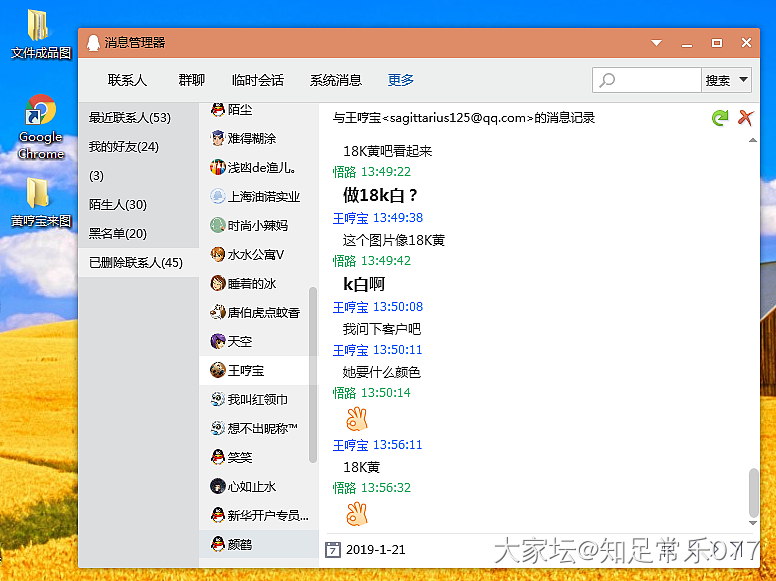Switch to the 群聊 tab
Screen dimensions: 776x581
click(x=191, y=80)
